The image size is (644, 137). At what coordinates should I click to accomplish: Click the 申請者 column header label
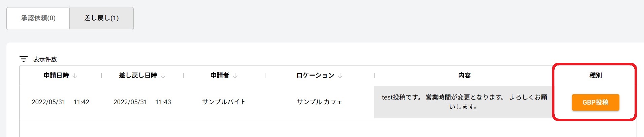tap(220, 76)
